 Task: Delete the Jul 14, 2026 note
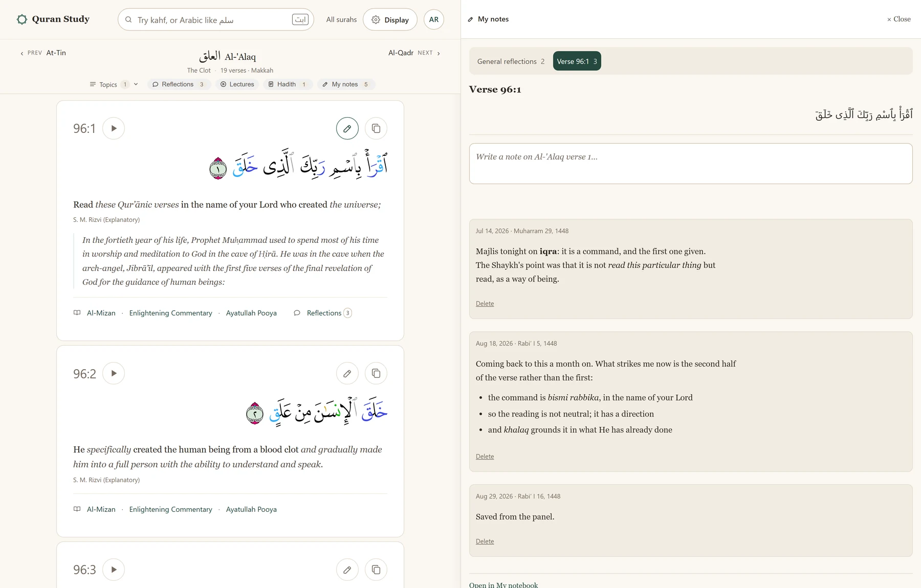pyautogui.click(x=485, y=304)
